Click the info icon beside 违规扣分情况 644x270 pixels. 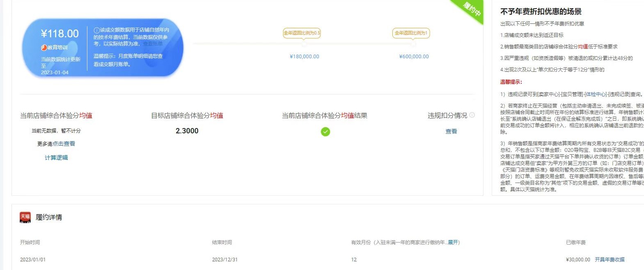[x=472, y=115]
